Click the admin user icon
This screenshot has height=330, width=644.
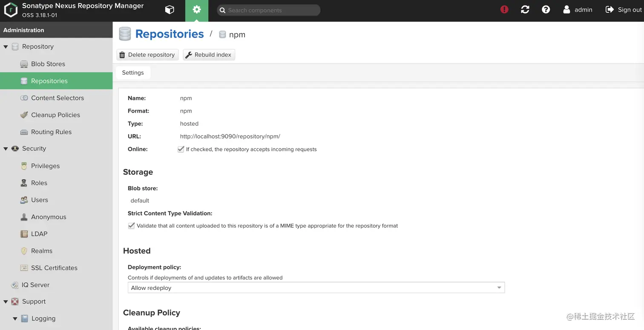[x=566, y=10]
